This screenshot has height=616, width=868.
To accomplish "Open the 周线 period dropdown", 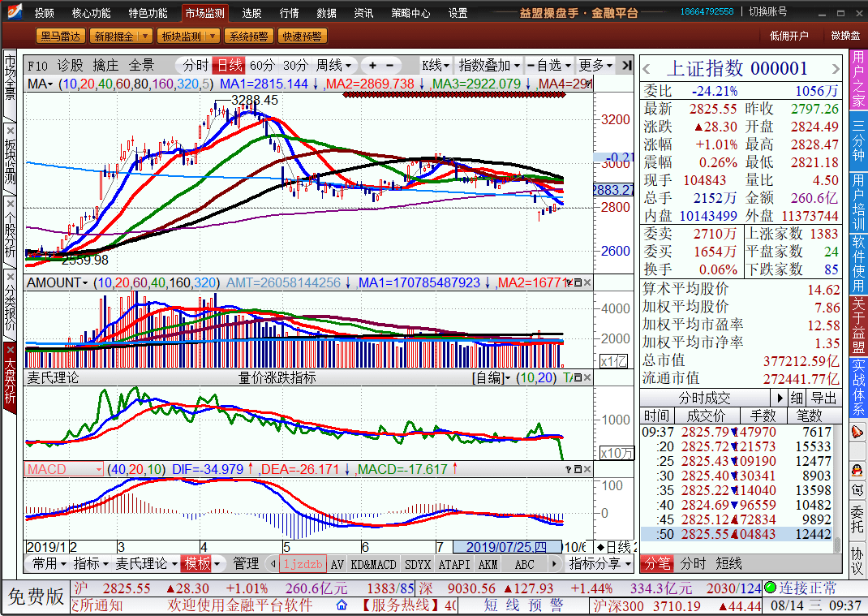I will pyautogui.click(x=333, y=66).
